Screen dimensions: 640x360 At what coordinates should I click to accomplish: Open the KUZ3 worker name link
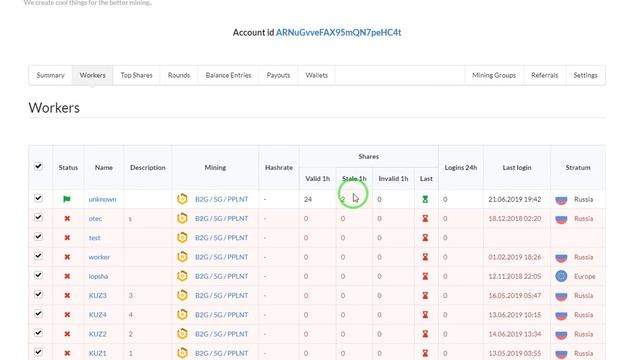[98, 296]
